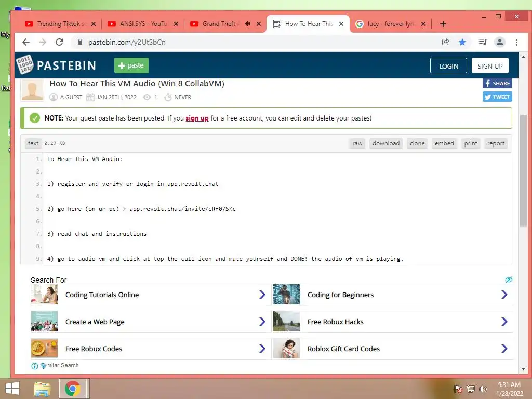The image size is (532, 399).
Task: Print the paste
Action: pos(471,143)
